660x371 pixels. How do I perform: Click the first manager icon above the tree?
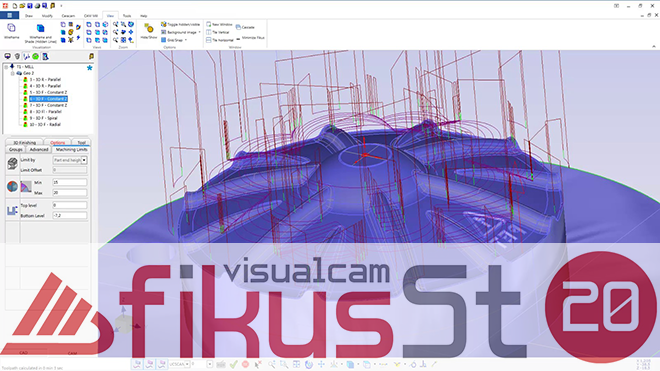coord(8,56)
